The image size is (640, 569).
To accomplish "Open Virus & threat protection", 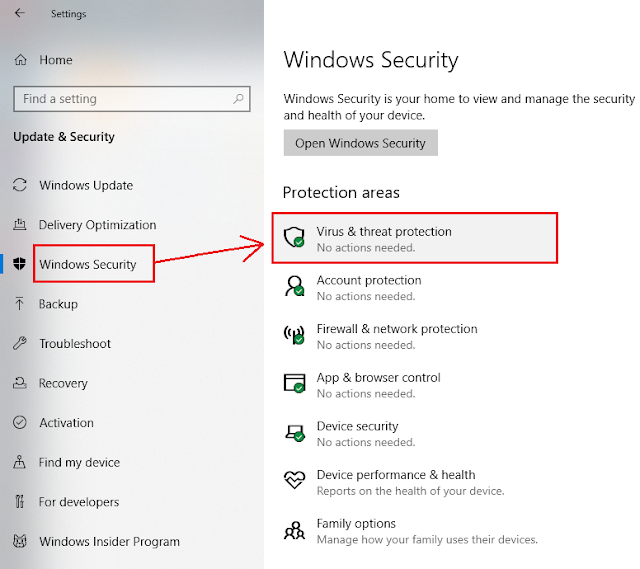I will (414, 238).
